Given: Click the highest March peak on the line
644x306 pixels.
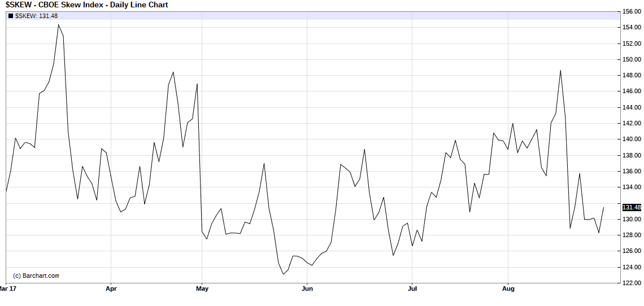Looking at the screenshot, I should click(x=58, y=24).
